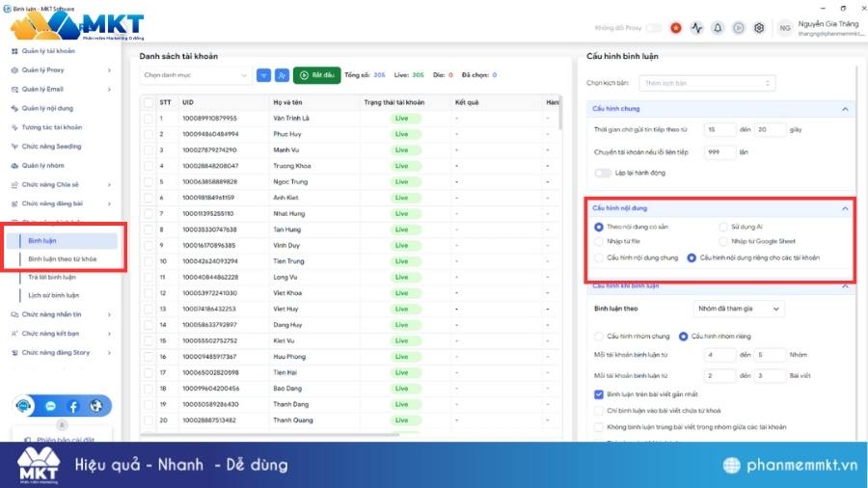Expand Chức năng đăng bài submenu arrow
This screenshot has width=868, height=488.
109,203
